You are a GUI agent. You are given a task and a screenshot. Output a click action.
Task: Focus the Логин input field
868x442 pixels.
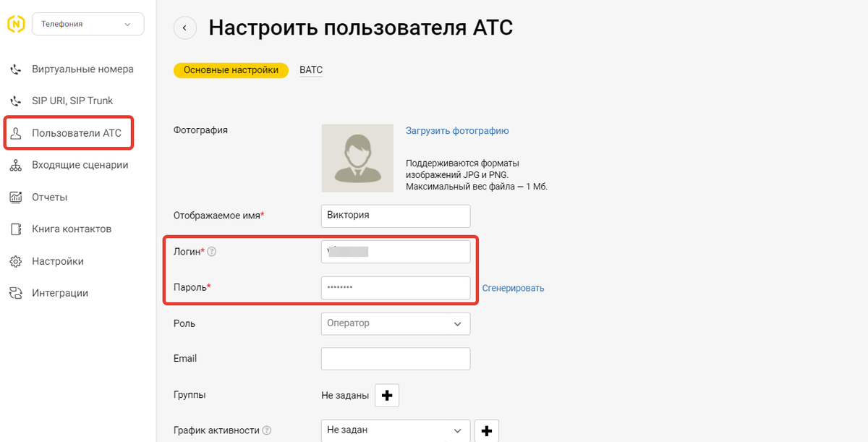[x=396, y=252]
